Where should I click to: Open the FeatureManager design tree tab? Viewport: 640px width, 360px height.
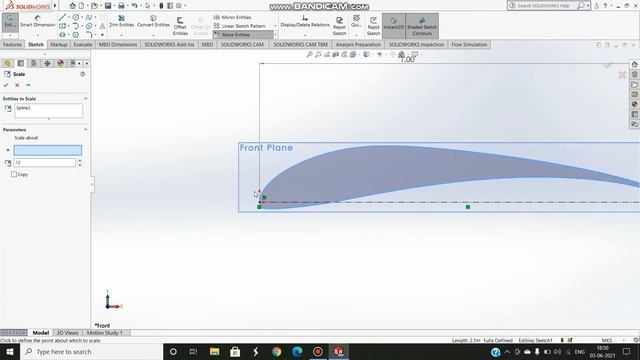tap(7, 63)
